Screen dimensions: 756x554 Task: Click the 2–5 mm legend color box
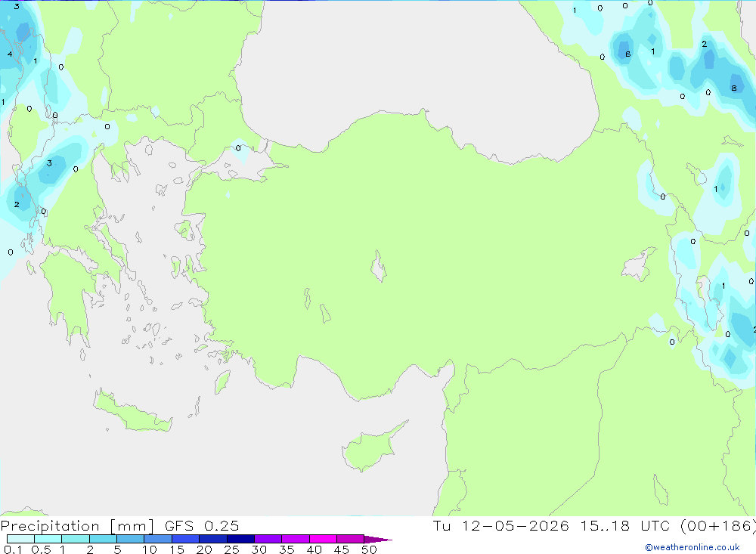(x=103, y=539)
